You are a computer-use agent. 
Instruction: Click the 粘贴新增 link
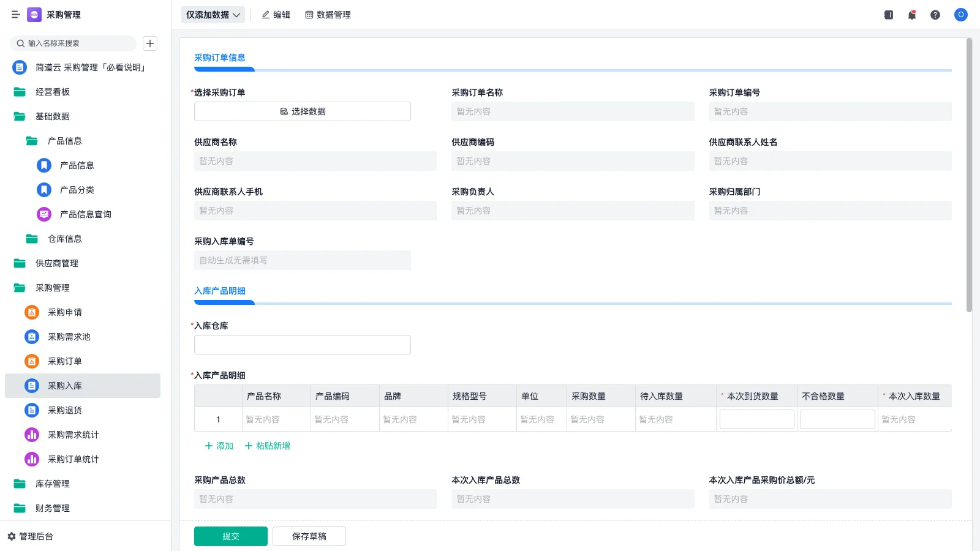point(268,446)
